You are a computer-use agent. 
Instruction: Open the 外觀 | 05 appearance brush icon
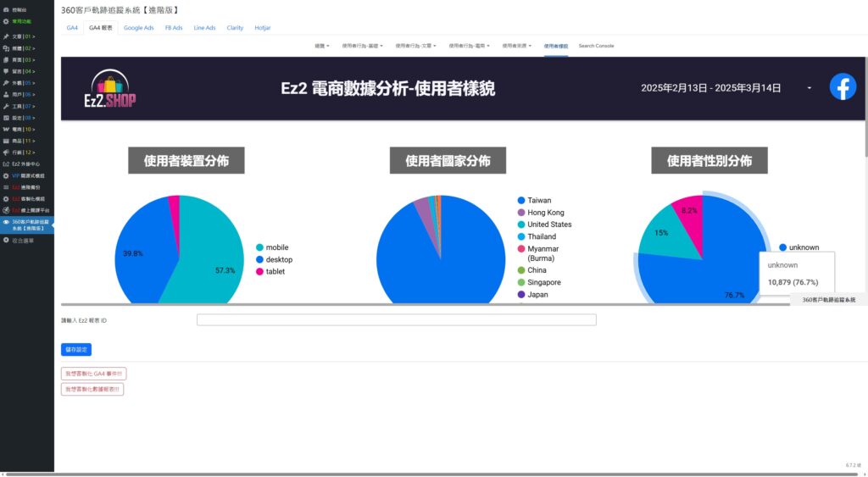pyautogui.click(x=6, y=83)
